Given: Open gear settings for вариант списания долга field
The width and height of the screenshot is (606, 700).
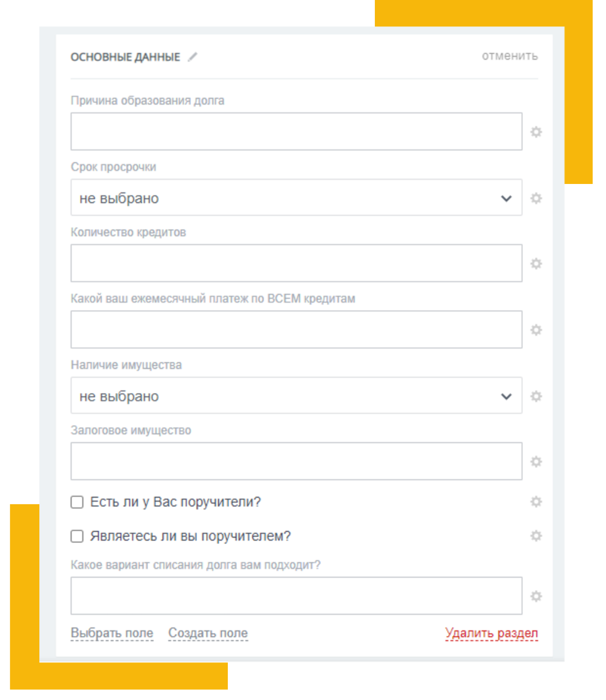Looking at the screenshot, I should [x=536, y=596].
